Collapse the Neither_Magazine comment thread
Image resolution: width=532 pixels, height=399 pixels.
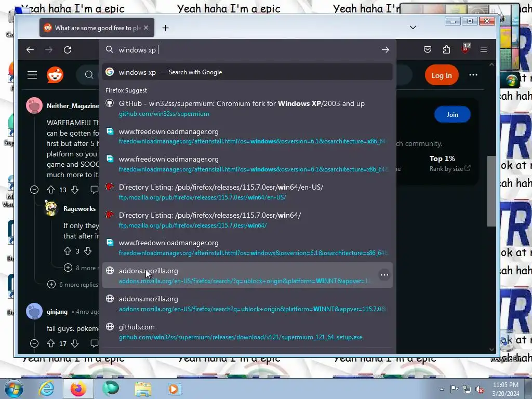34,190
